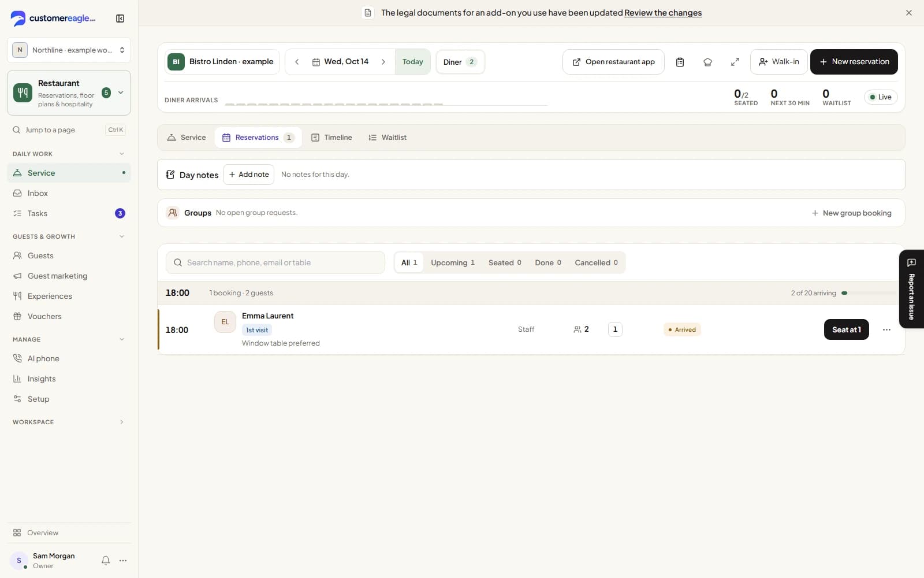924x578 pixels.
Task: Follow the Review the changes link
Action: pyautogui.click(x=663, y=13)
